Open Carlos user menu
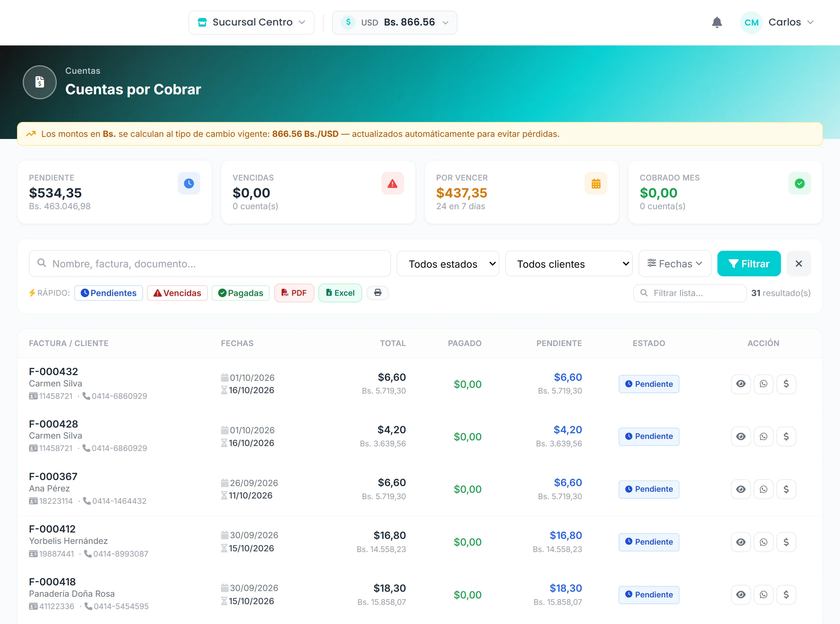This screenshot has height=624, width=840. (777, 22)
